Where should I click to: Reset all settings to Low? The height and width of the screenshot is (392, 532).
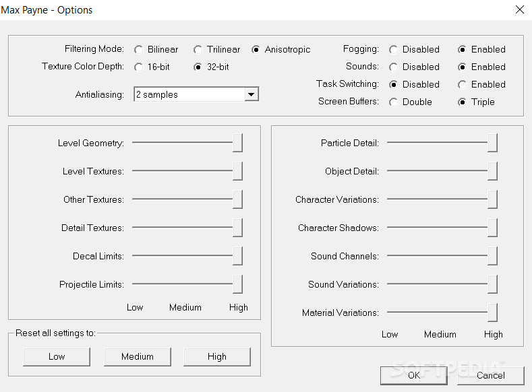(x=57, y=357)
